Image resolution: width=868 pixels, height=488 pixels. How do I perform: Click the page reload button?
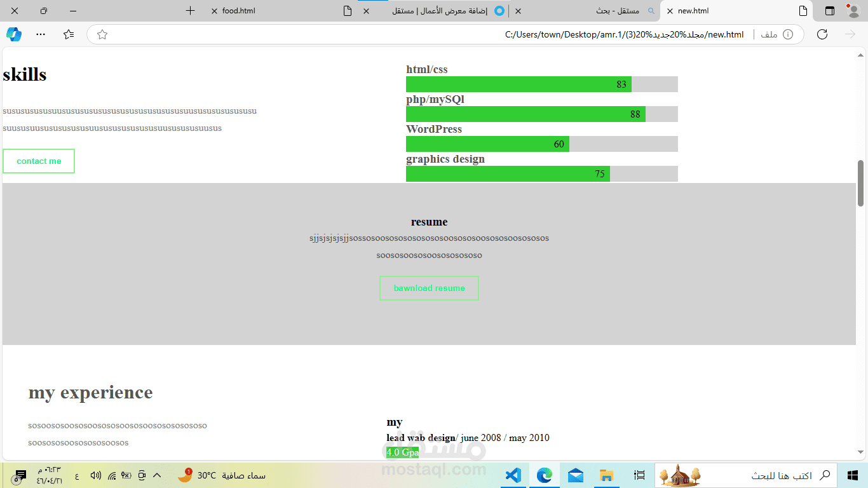[x=822, y=34]
